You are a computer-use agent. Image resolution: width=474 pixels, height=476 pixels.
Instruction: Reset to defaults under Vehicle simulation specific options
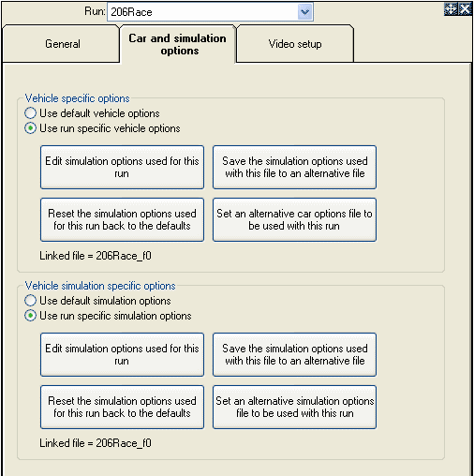pyautogui.click(x=122, y=407)
